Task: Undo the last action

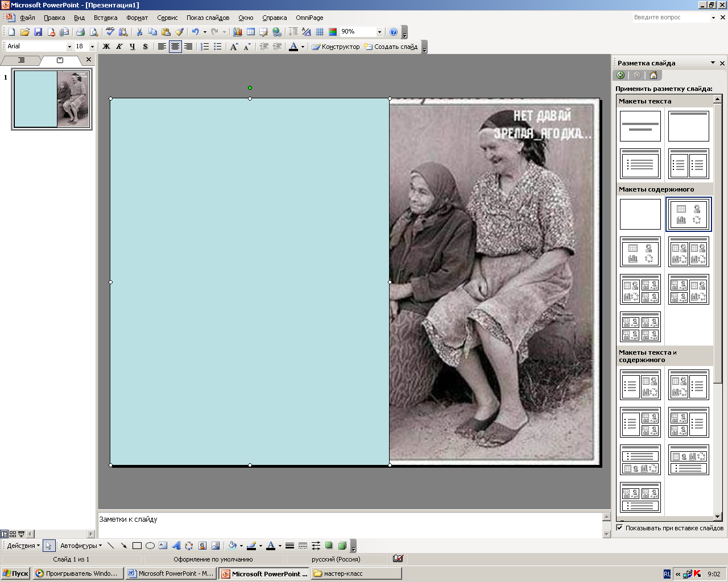Action: pyautogui.click(x=196, y=32)
